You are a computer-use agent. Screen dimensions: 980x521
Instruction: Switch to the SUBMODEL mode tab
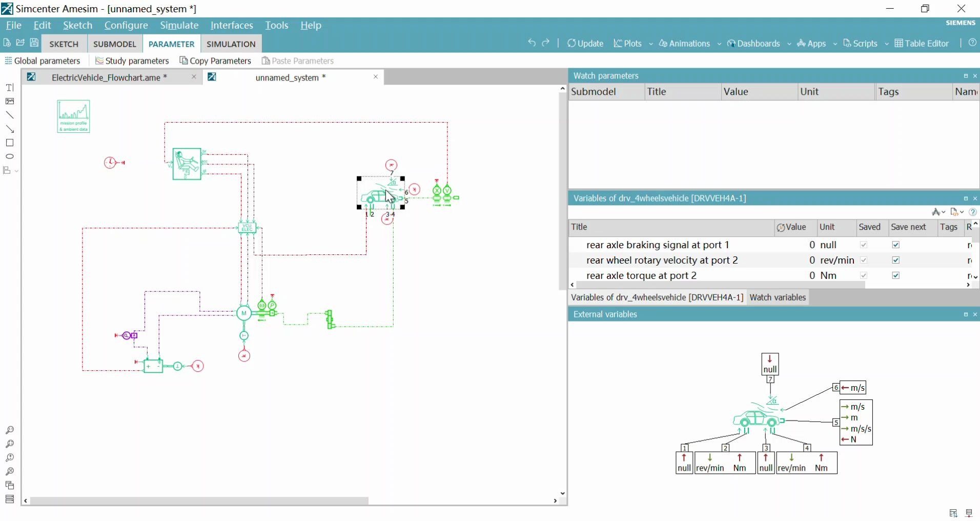coord(115,44)
